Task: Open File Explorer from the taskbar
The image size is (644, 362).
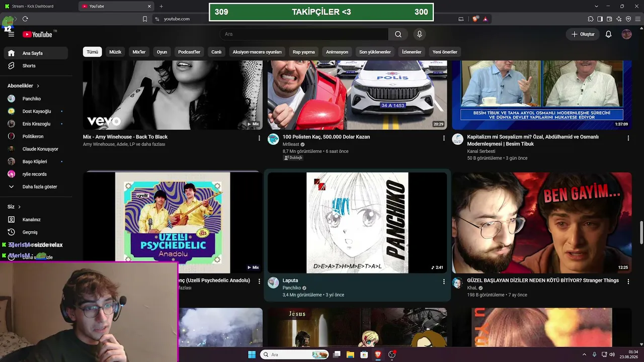Action: [350, 354]
